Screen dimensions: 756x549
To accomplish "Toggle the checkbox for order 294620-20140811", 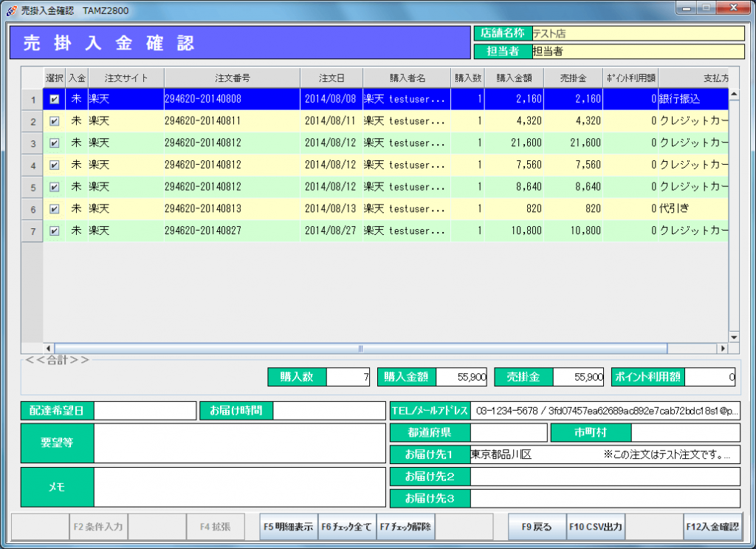I will tap(55, 121).
